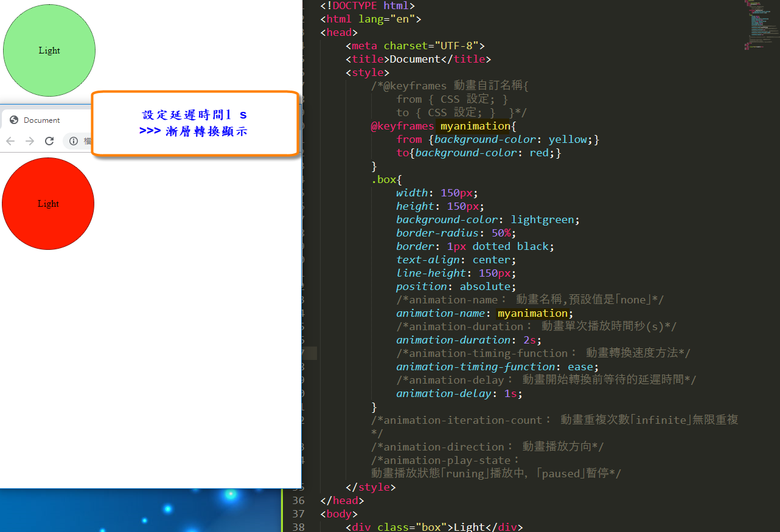
Task: Click the highlighted myanimation keyframes name
Action: tap(475, 126)
